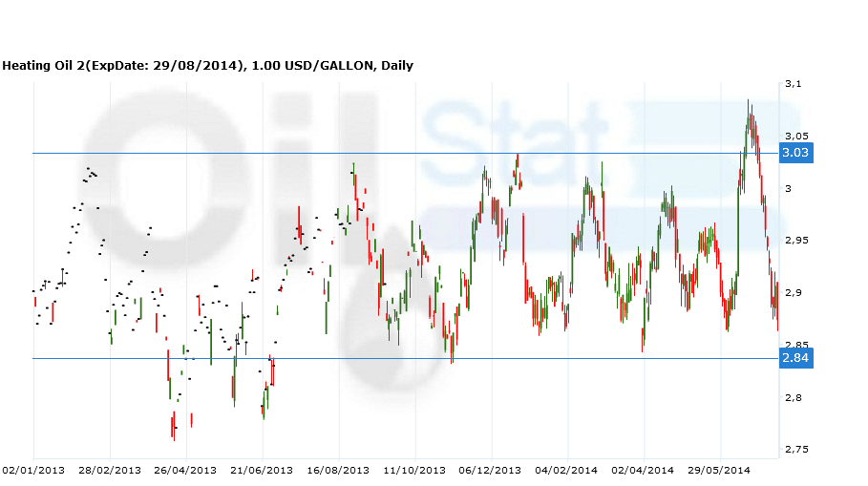Click the 2,75 price axis value

pyautogui.click(x=794, y=449)
